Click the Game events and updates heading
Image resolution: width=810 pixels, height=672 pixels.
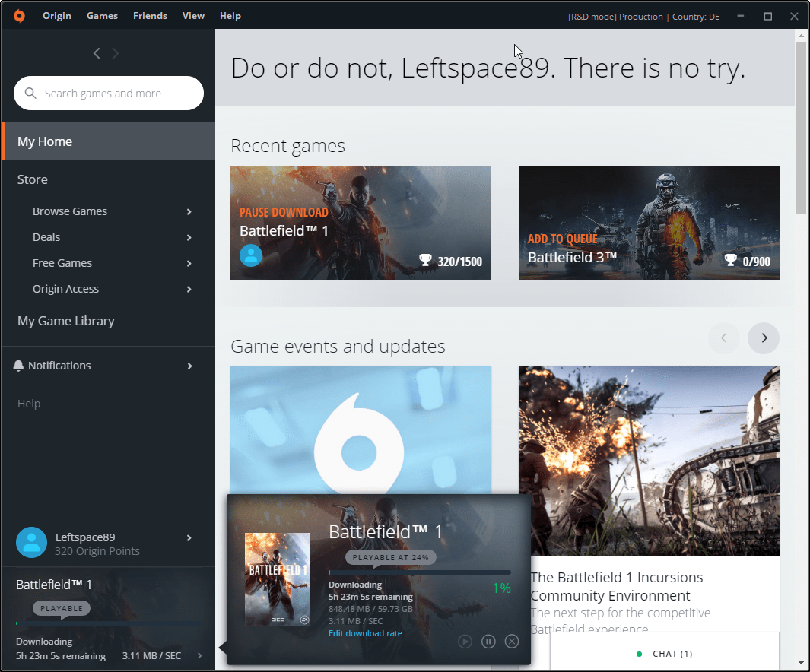point(338,347)
